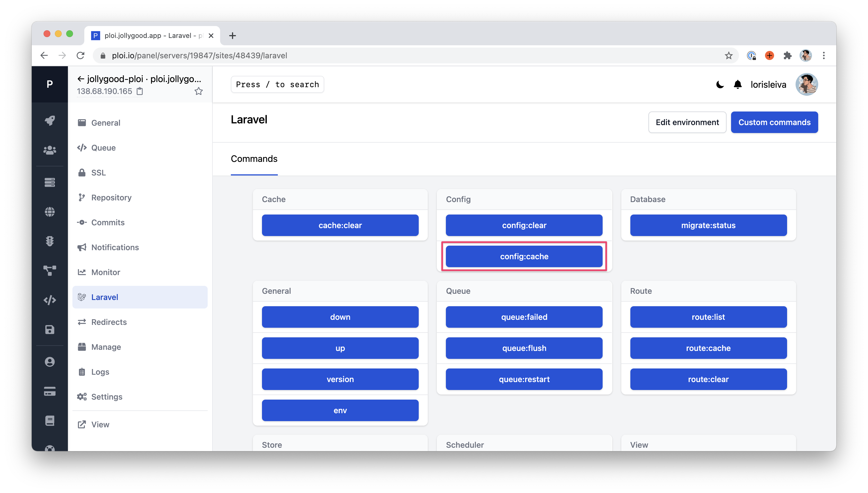Open the General menu item
The height and width of the screenshot is (493, 868).
(140, 123)
